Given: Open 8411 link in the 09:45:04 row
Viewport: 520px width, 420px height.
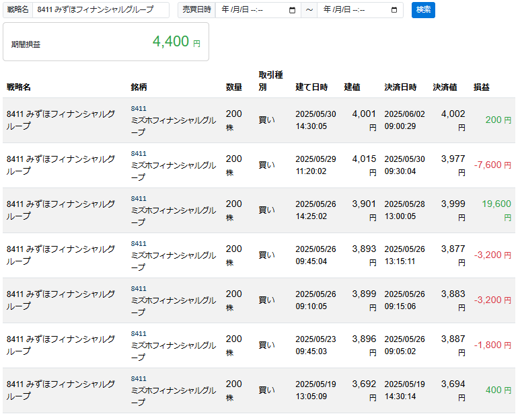Looking at the screenshot, I should [139, 244].
